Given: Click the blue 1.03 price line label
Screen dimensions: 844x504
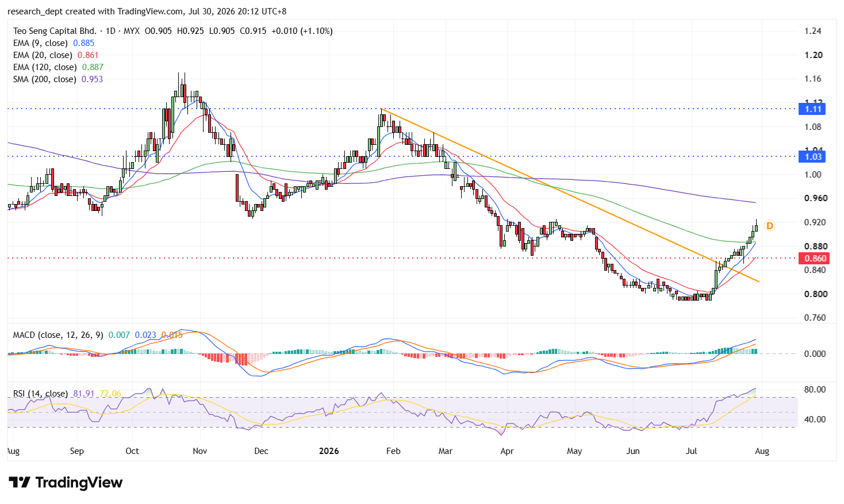Looking at the screenshot, I should click(813, 156).
